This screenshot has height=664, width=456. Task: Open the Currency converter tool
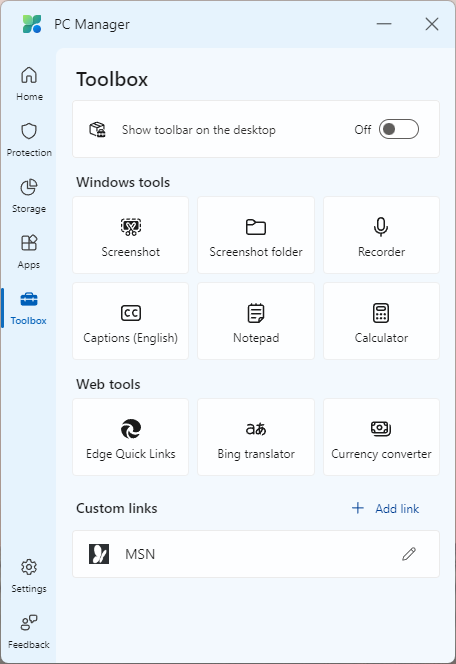pos(381,437)
